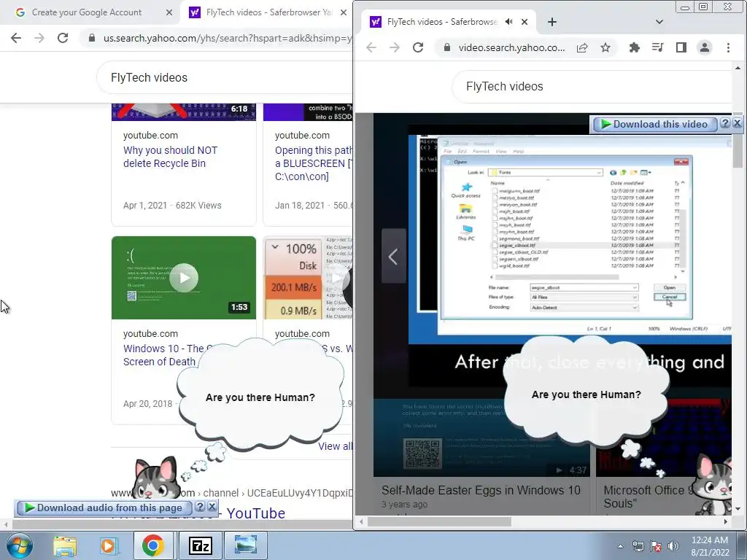The height and width of the screenshot is (560, 747).
Task: Open Windows Explorer from taskbar
Action: pyautogui.click(x=65, y=545)
